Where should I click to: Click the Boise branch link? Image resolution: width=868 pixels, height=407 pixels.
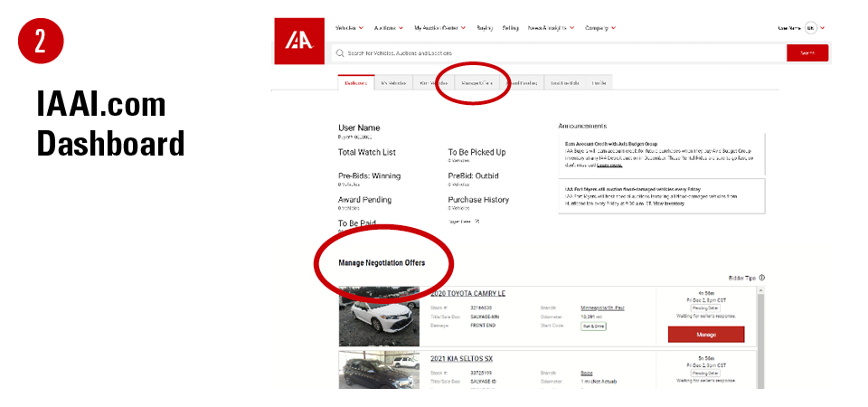tap(586, 374)
